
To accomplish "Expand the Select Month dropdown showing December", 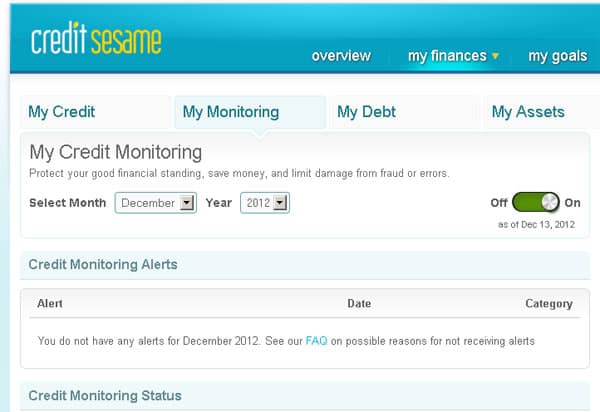I will click(156, 203).
